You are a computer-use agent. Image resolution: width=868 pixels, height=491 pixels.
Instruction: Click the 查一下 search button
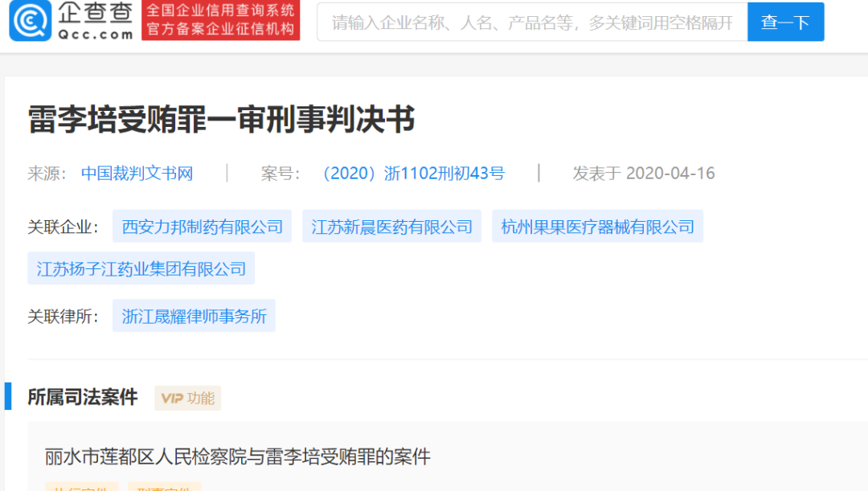(785, 23)
